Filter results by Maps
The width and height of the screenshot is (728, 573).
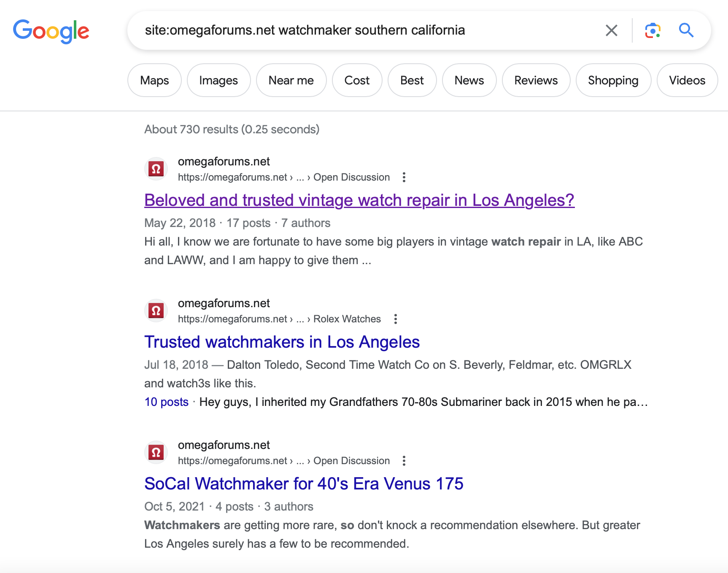click(154, 80)
